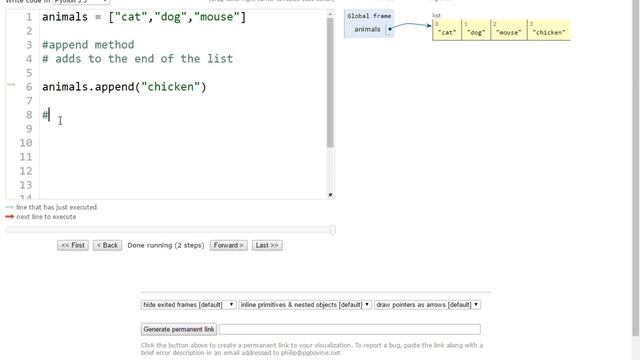Click line 8 with the '#' character
This screenshot has height=360, width=640.
pos(45,115)
